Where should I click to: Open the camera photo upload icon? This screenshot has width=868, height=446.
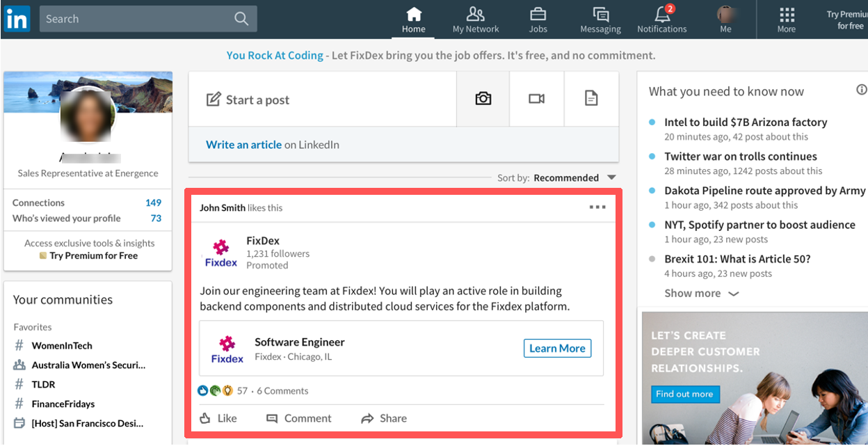coord(483,99)
